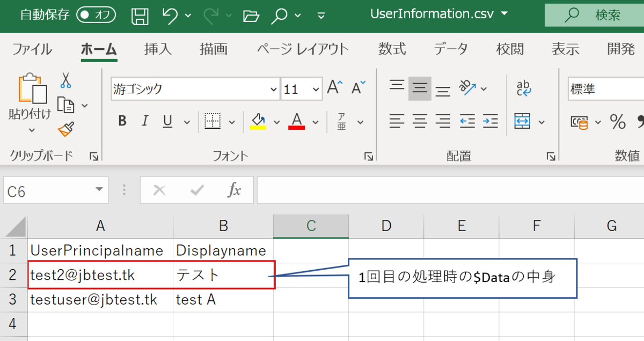
Task: Click the Name Box showing C6
Action: tap(56, 191)
